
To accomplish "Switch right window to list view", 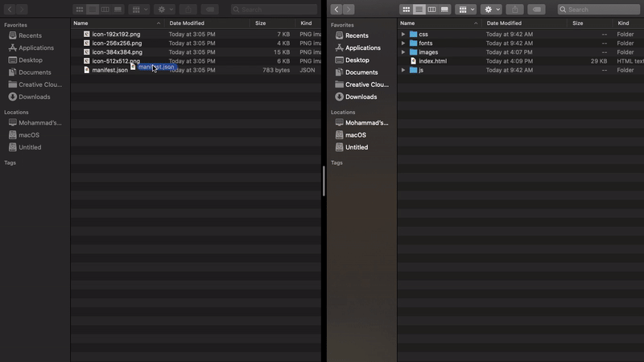I will click(419, 10).
